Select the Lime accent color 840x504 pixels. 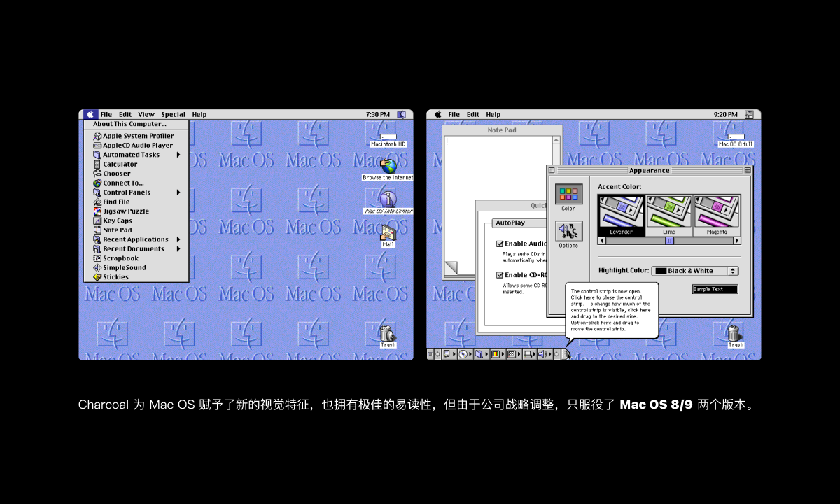click(x=668, y=216)
